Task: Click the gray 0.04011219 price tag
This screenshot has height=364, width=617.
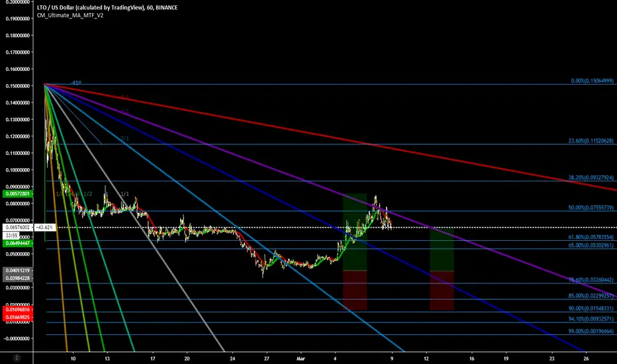Action: point(18,270)
